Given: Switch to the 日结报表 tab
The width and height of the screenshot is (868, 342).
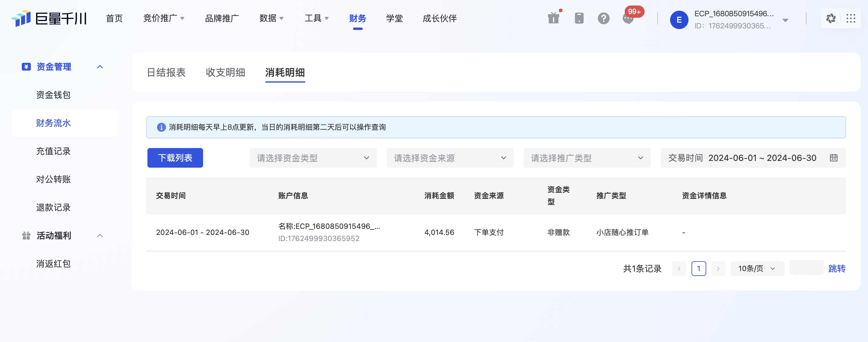Looking at the screenshot, I should pyautogui.click(x=166, y=72).
